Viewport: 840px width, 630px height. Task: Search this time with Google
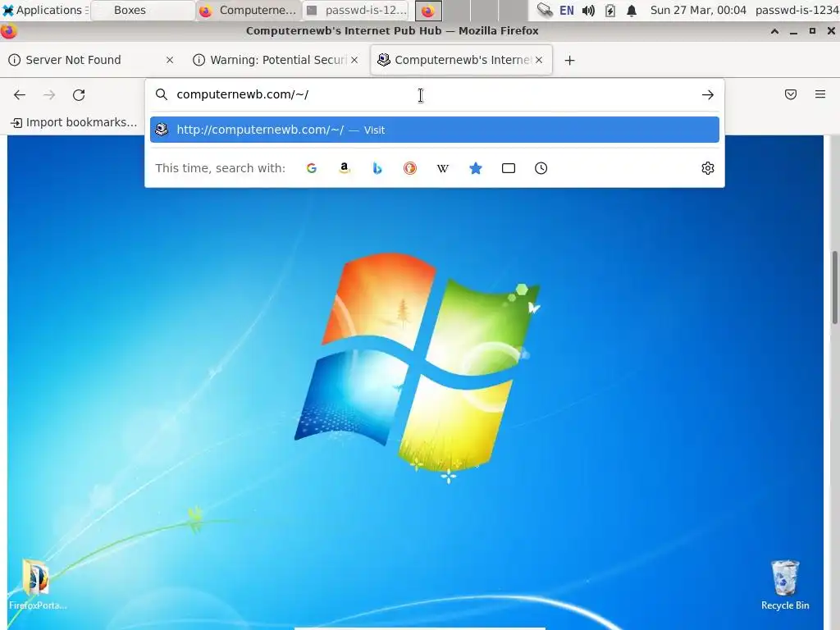click(311, 168)
